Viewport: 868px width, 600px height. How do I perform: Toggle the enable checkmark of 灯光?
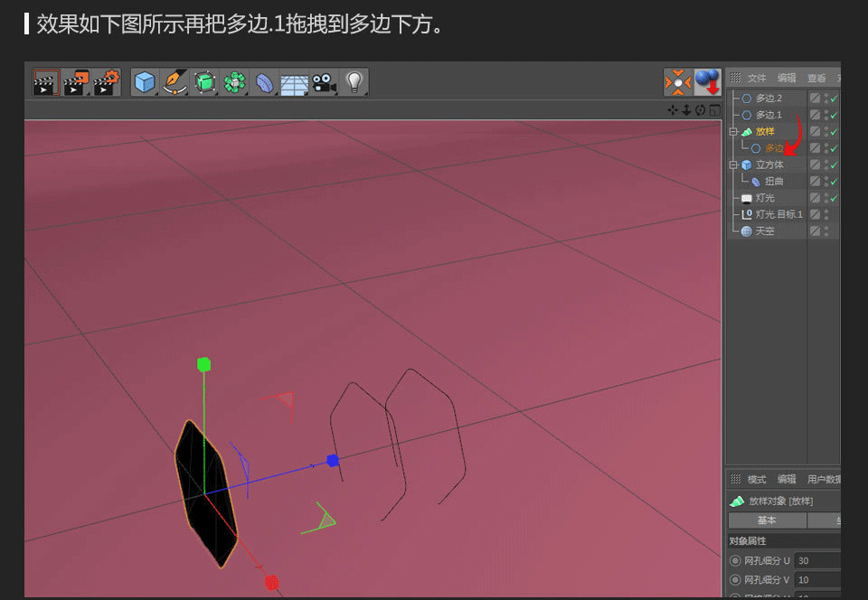[x=835, y=197]
